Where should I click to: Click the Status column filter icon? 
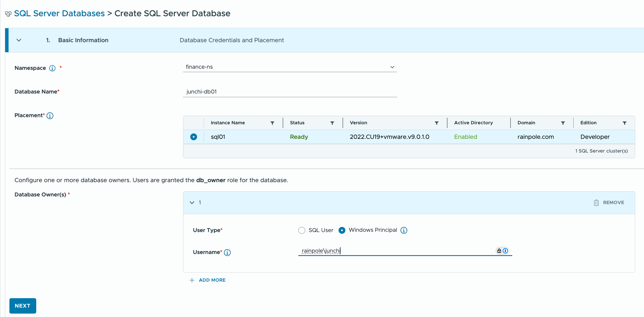tap(332, 123)
